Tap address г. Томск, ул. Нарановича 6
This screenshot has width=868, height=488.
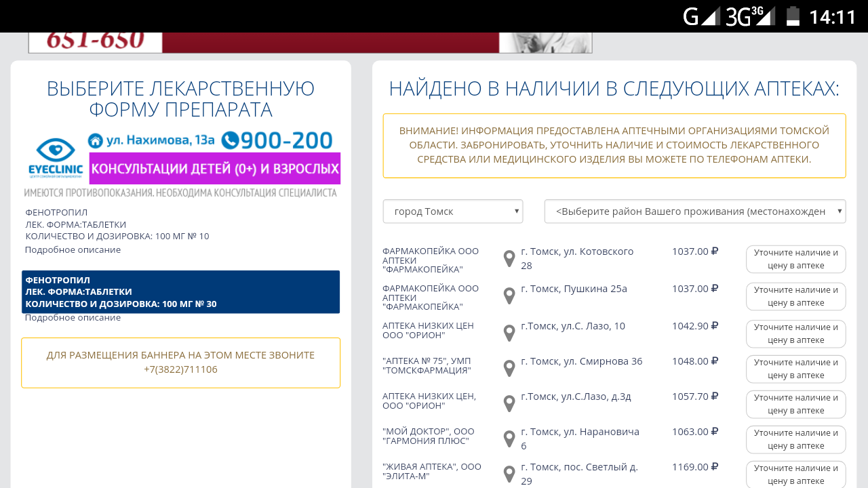click(580, 439)
